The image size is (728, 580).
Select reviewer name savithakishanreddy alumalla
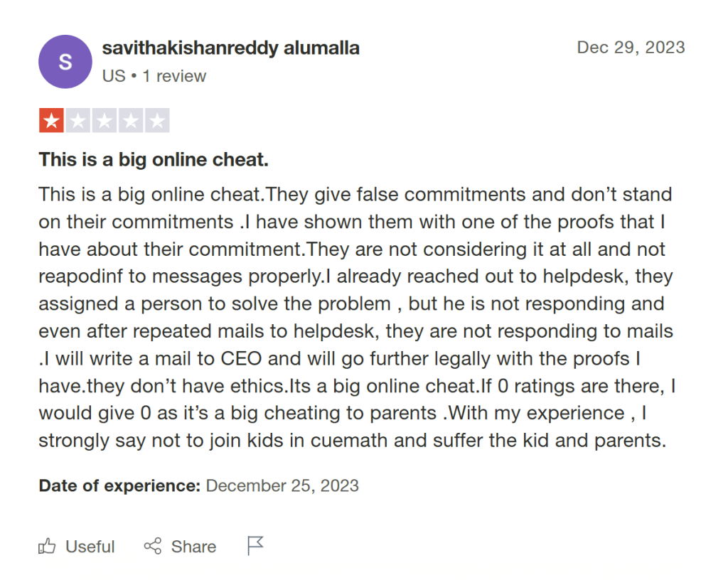pos(232,48)
